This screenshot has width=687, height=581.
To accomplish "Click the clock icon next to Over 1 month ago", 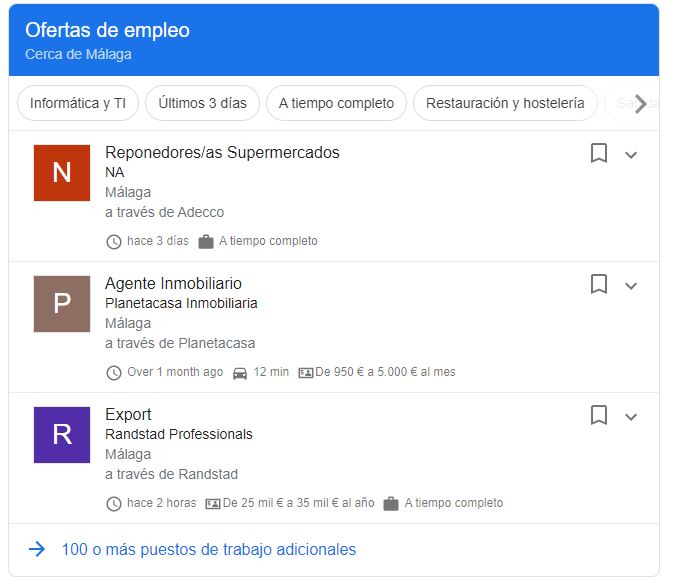I will (x=114, y=372).
